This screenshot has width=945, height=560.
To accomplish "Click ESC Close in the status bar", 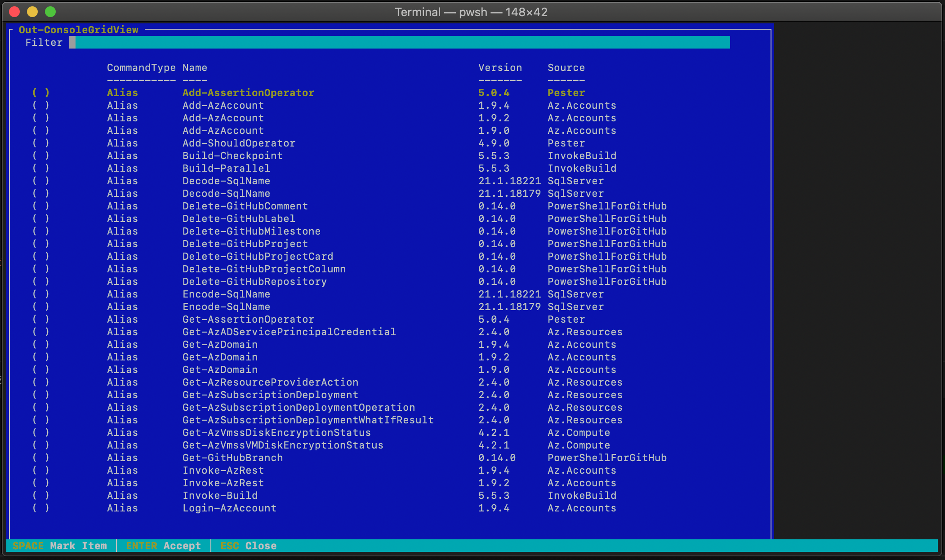I will click(x=248, y=546).
